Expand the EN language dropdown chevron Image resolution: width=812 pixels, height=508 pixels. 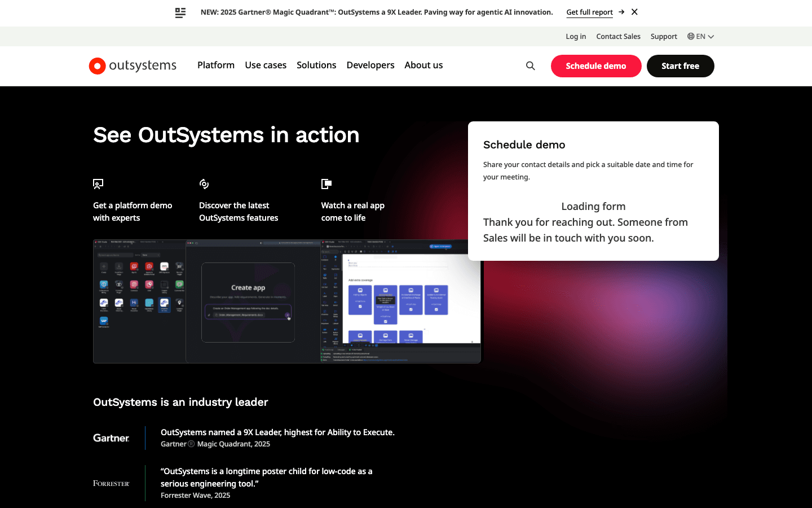tap(711, 37)
